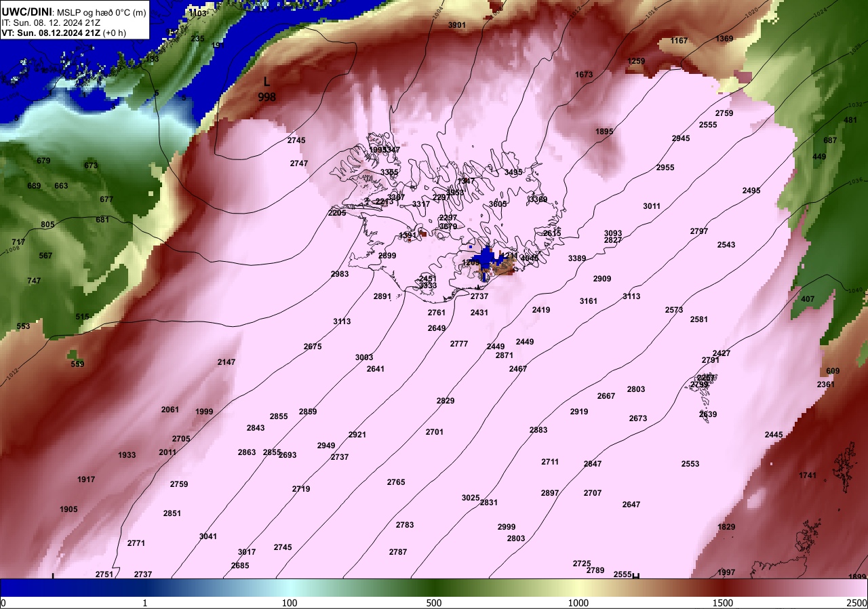Image resolution: width=868 pixels, height=609 pixels.
Task: Click the '481' value label
Action: pyautogui.click(x=850, y=120)
